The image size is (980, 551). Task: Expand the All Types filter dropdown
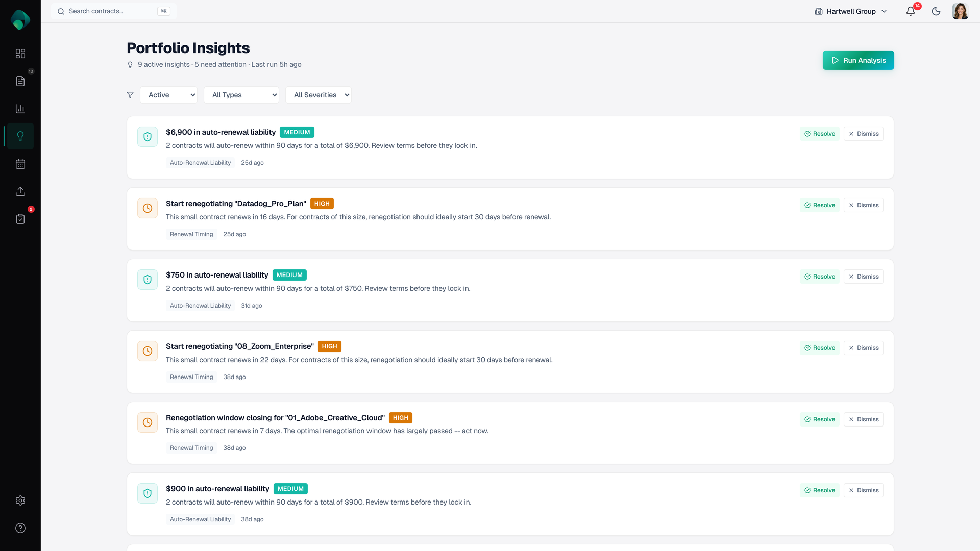[241, 95]
